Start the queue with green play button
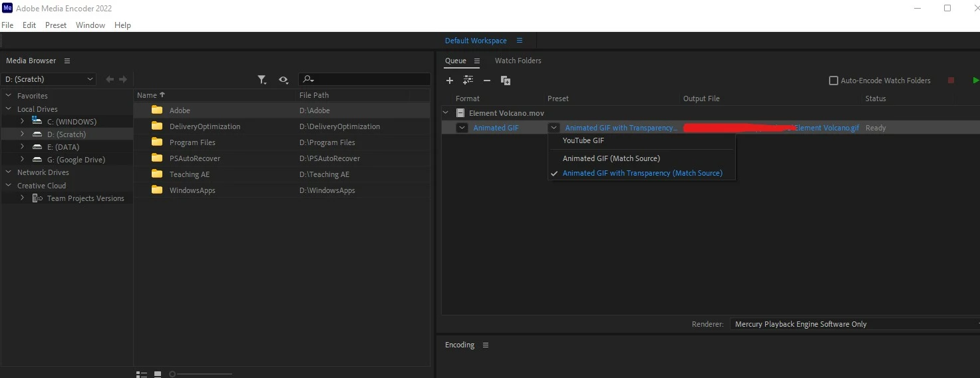The height and width of the screenshot is (378, 980). (x=975, y=81)
